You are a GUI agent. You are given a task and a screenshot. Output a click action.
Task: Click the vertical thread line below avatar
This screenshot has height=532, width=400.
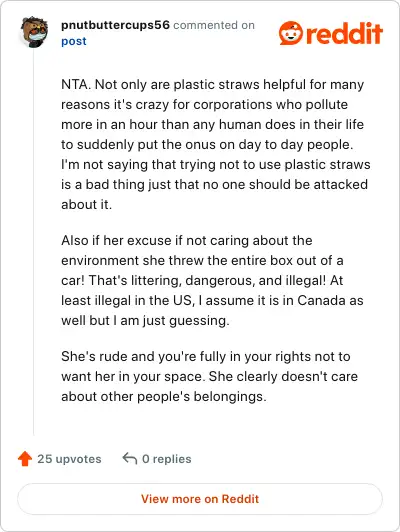tap(34, 242)
